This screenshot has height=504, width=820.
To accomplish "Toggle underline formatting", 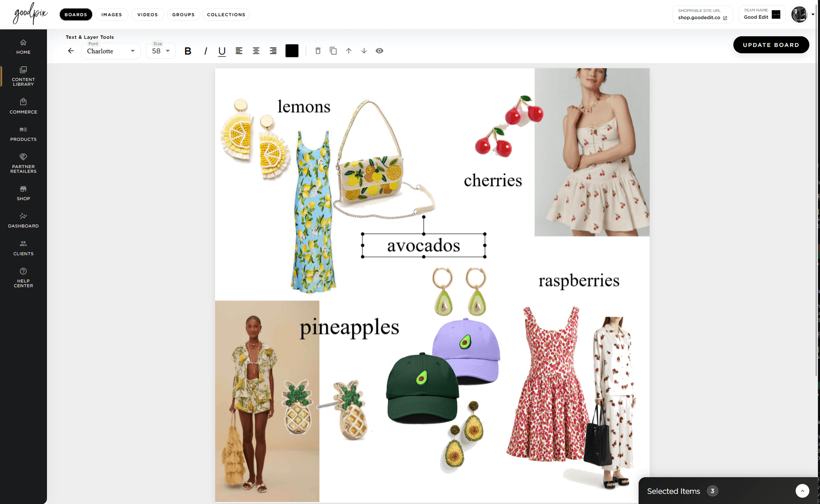I will coord(222,51).
